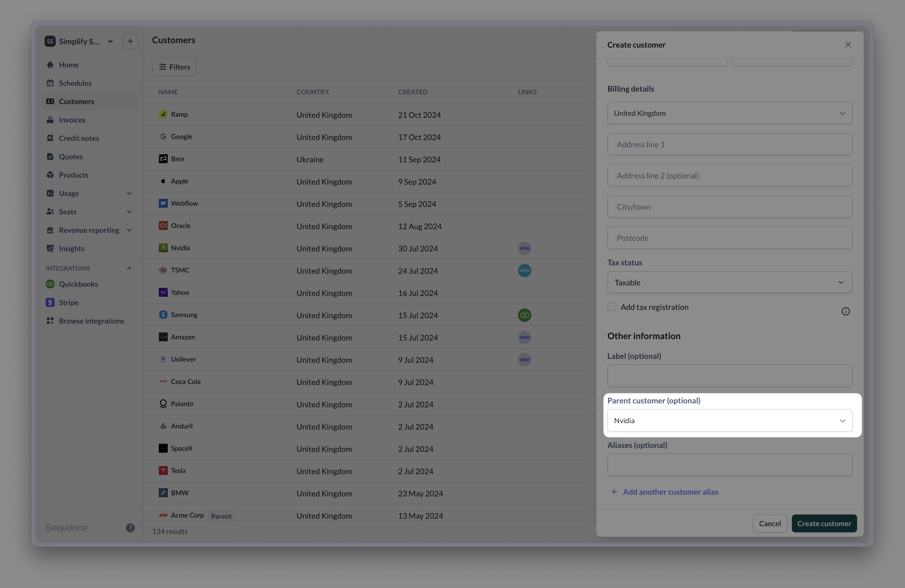This screenshot has height=588, width=905.
Task: Click the Stripe link badge for Amazon
Action: [x=524, y=337]
